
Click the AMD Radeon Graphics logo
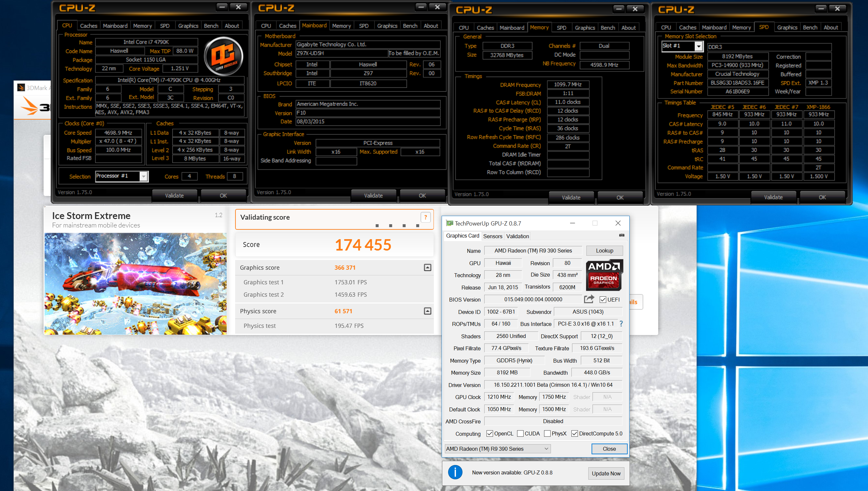[x=604, y=275]
